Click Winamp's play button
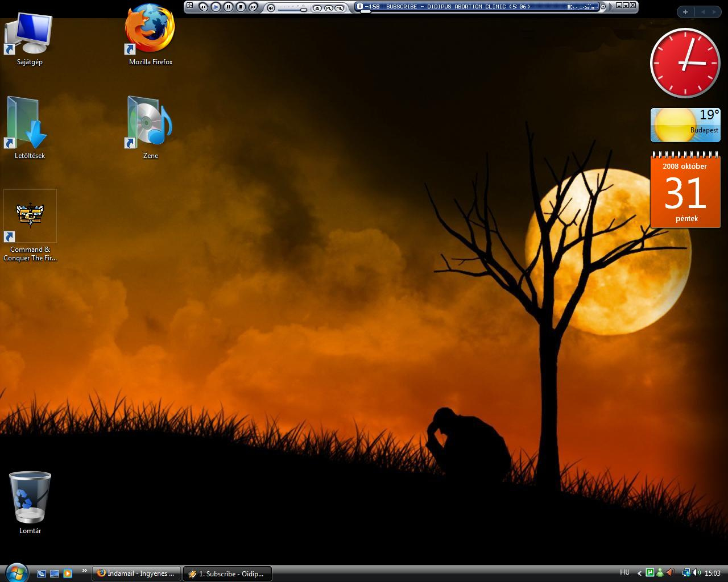This screenshot has width=728, height=582. tap(216, 7)
